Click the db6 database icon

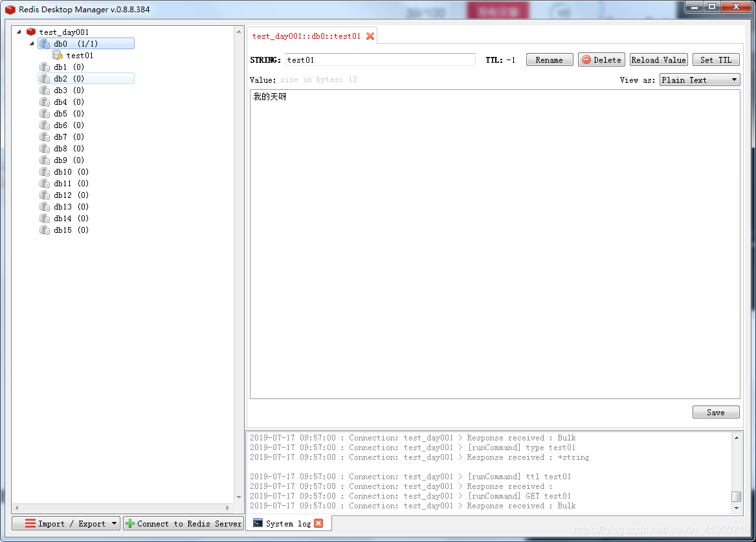tap(45, 125)
